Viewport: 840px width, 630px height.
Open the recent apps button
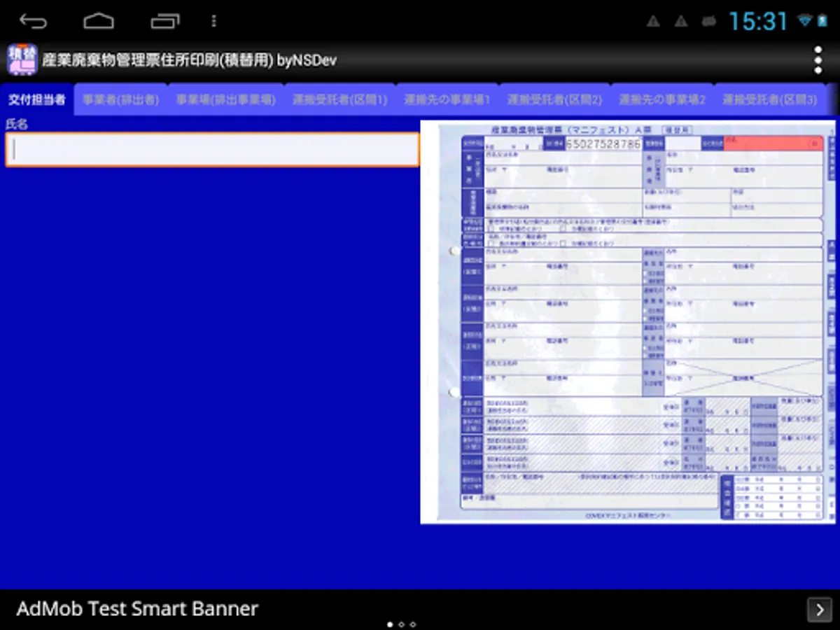[165, 21]
